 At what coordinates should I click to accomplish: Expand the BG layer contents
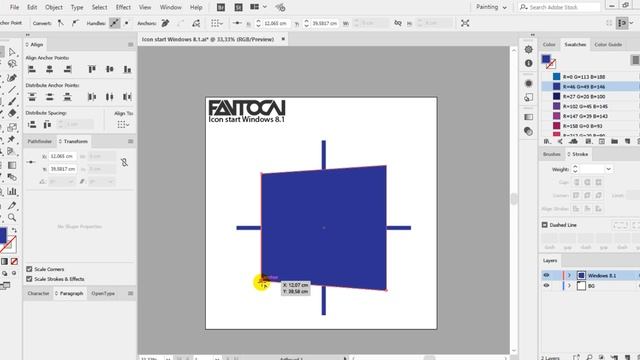[x=569, y=286]
